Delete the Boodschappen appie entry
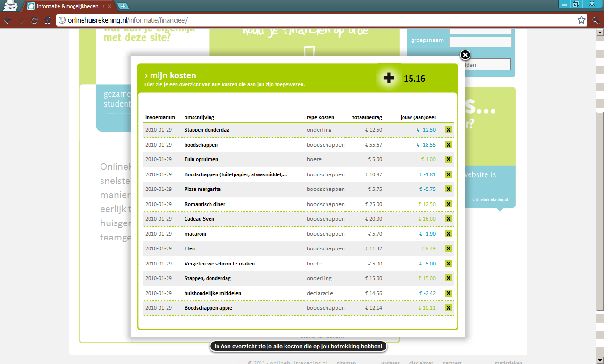Viewport: 604px width, 364px height. [x=448, y=308]
